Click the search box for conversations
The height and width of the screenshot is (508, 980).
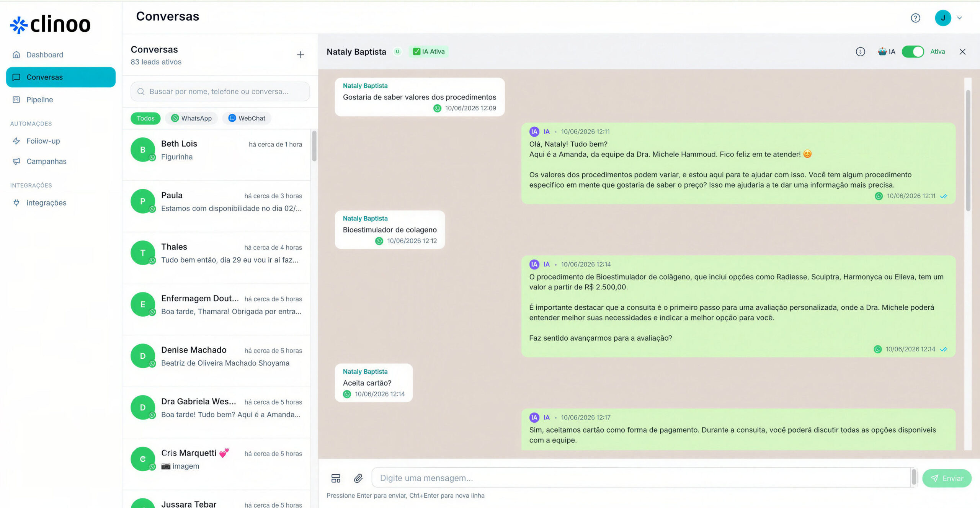pos(220,91)
